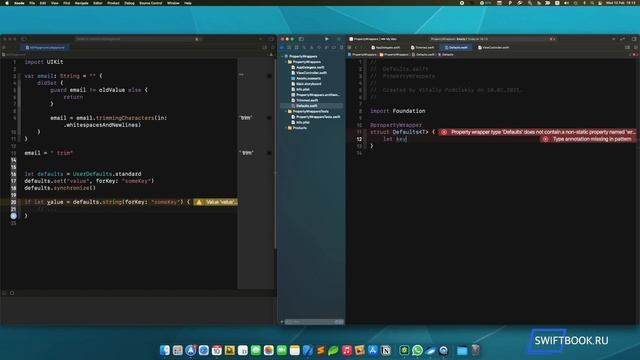Image resolution: width=640 pixels, height=360 pixels.
Task: Show the project navigator folder icon
Action: 282,47
